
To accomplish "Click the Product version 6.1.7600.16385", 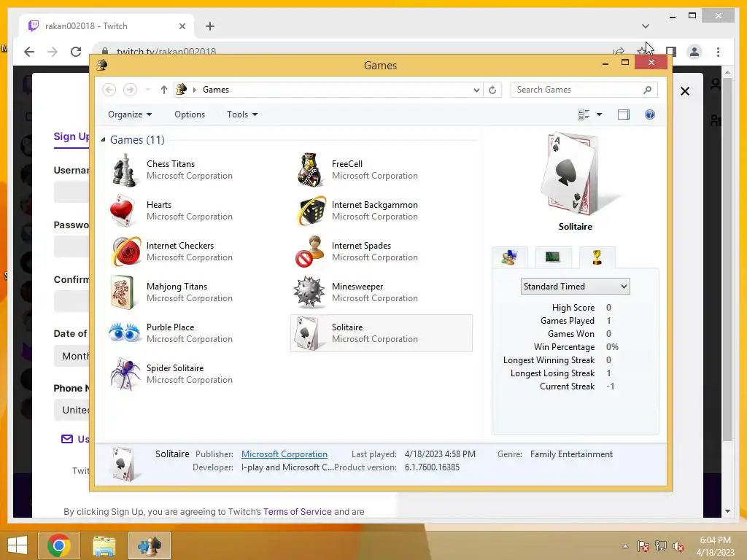I will [432, 467].
